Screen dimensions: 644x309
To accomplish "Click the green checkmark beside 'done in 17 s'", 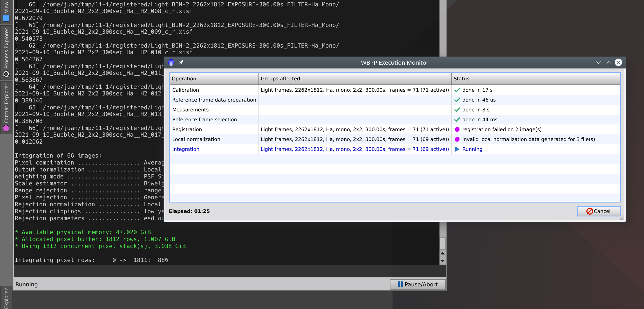I will point(457,90).
